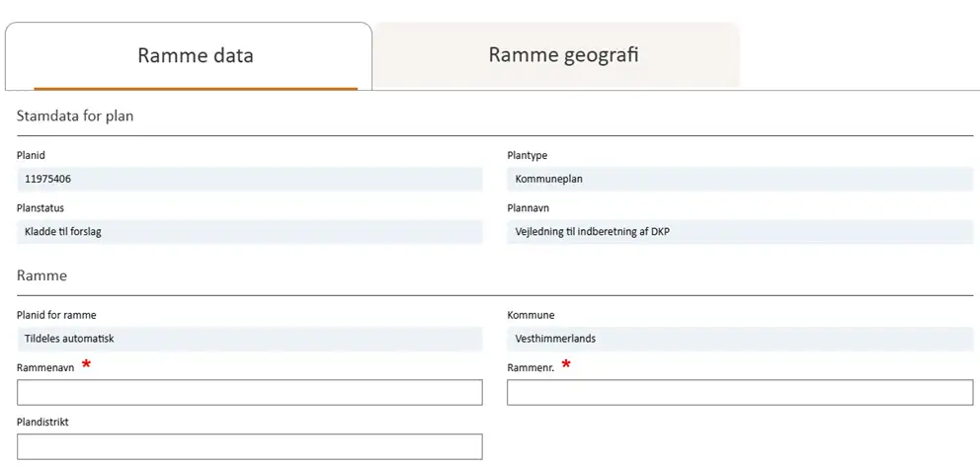Select the Plannavn field 'Vejledning til indberetning'
The width and height of the screenshot is (980, 467).
pos(739,232)
